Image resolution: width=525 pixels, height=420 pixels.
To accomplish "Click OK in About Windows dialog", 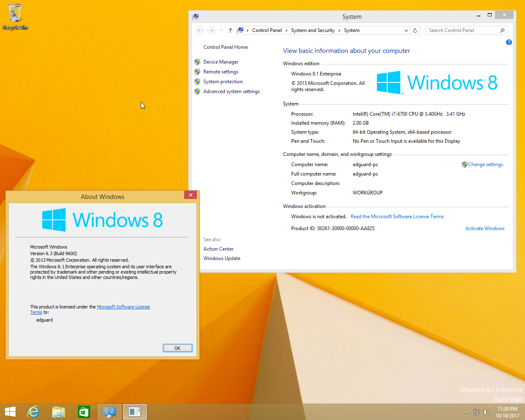I will click(178, 348).
